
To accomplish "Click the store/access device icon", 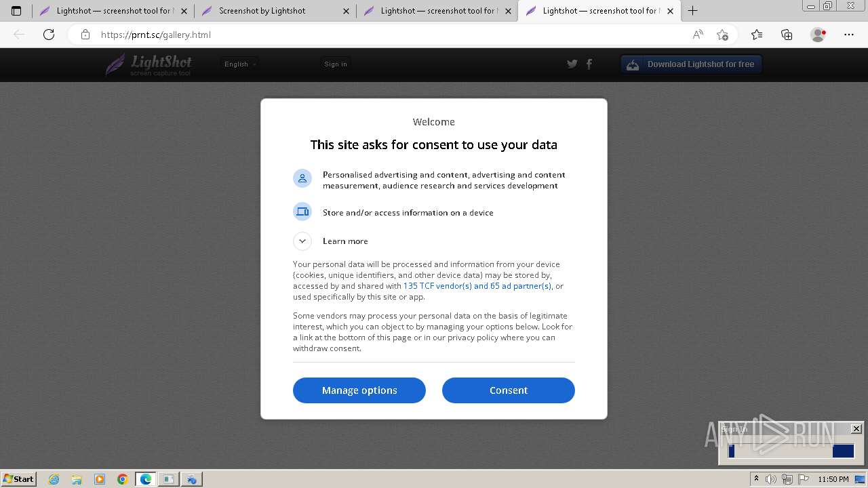I will (302, 212).
